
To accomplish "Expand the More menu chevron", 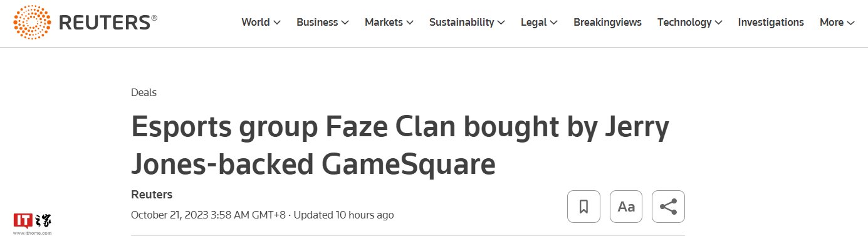I will (850, 23).
